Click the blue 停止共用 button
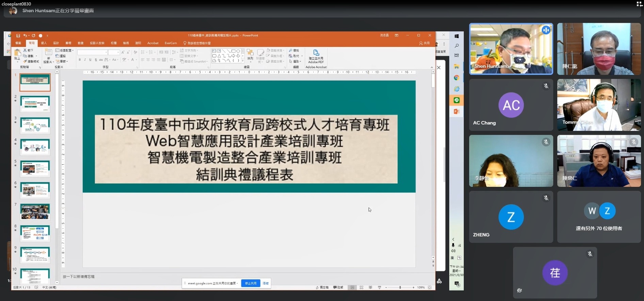 pyautogui.click(x=251, y=283)
